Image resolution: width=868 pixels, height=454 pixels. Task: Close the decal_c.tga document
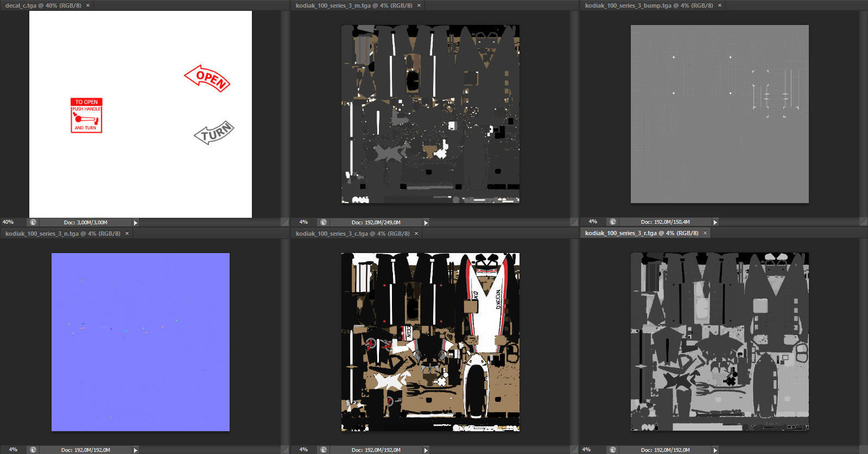pyautogui.click(x=88, y=5)
